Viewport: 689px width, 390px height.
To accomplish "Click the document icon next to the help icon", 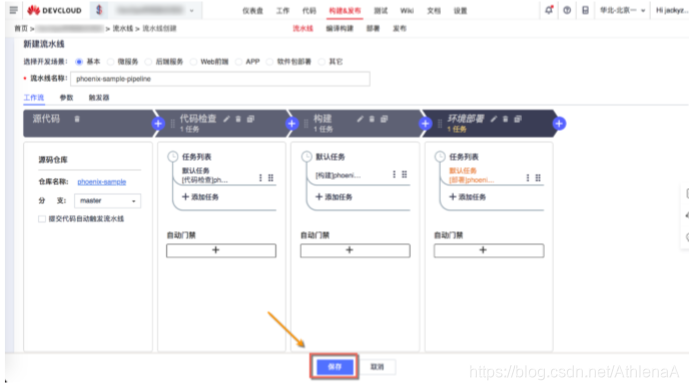I will (x=585, y=10).
